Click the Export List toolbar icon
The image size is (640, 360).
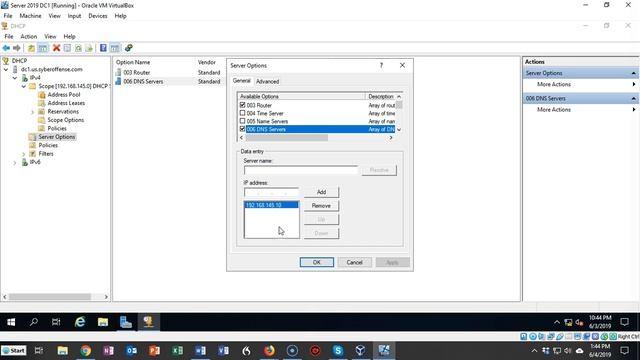click(x=89, y=48)
